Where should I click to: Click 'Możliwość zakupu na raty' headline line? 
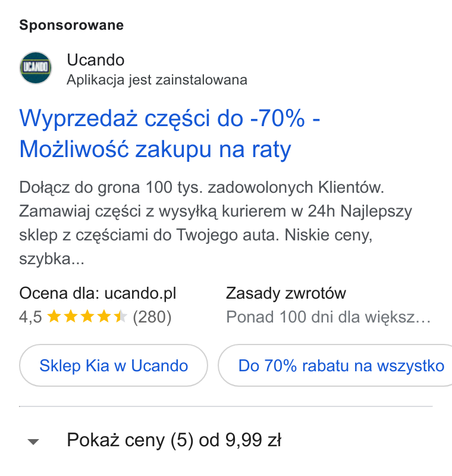[155, 149]
